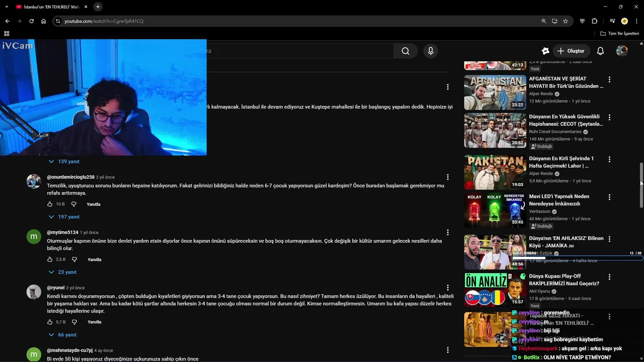Reload the page in browser toolbar
This screenshot has width=644, height=362.
pyautogui.click(x=31, y=21)
